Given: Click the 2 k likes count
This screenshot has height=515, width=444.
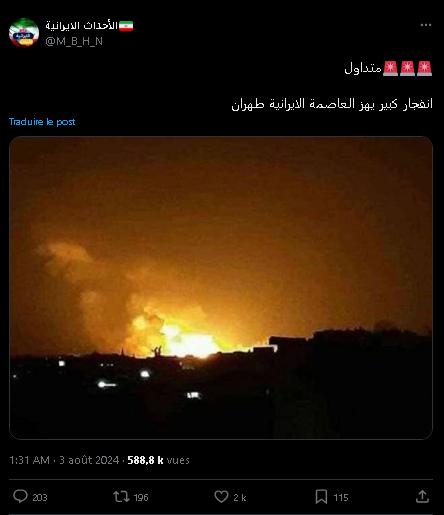Looking at the screenshot, I should click(x=240, y=498).
